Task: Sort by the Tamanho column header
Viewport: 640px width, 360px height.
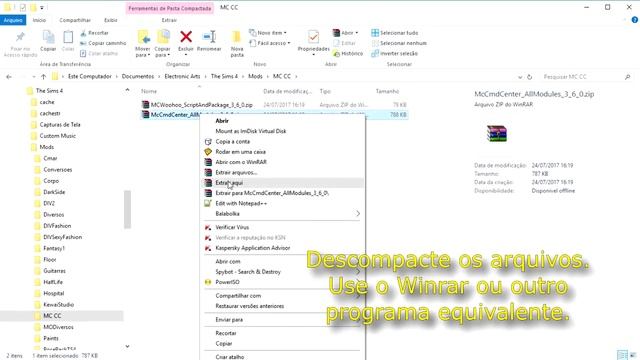Action: pos(387,91)
